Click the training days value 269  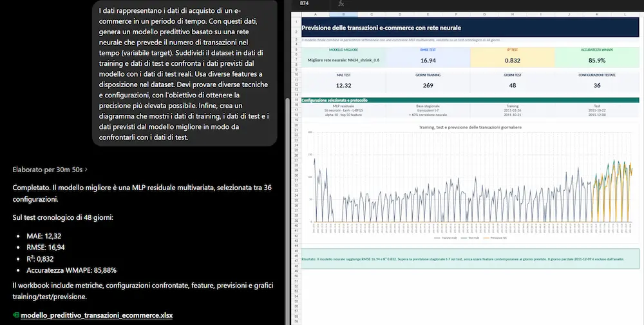428,86
